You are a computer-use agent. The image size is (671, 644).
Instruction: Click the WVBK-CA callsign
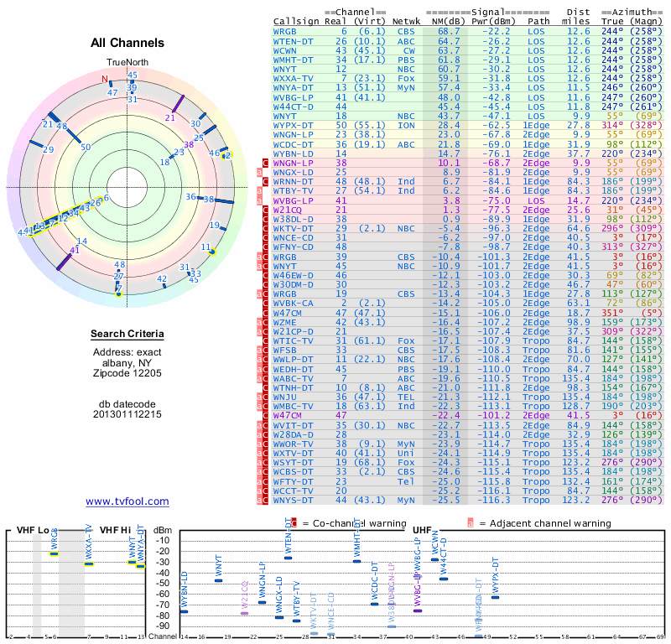tap(293, 304)
